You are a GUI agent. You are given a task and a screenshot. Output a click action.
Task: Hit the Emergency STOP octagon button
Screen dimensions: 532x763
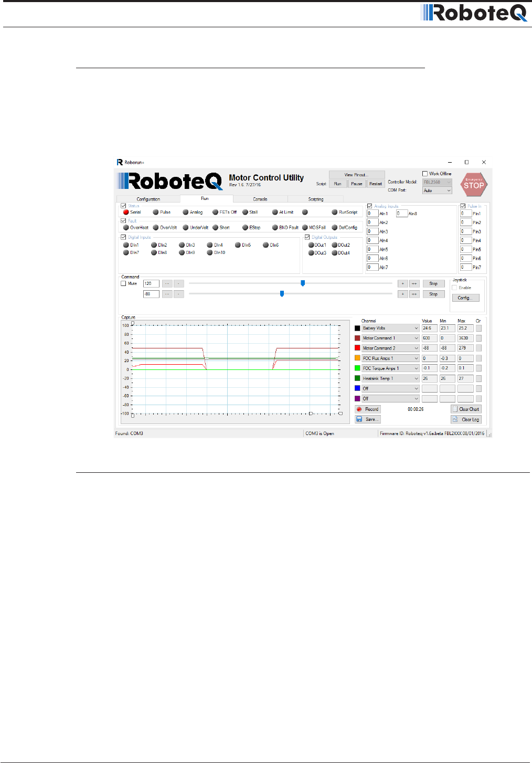click(473, 184)
